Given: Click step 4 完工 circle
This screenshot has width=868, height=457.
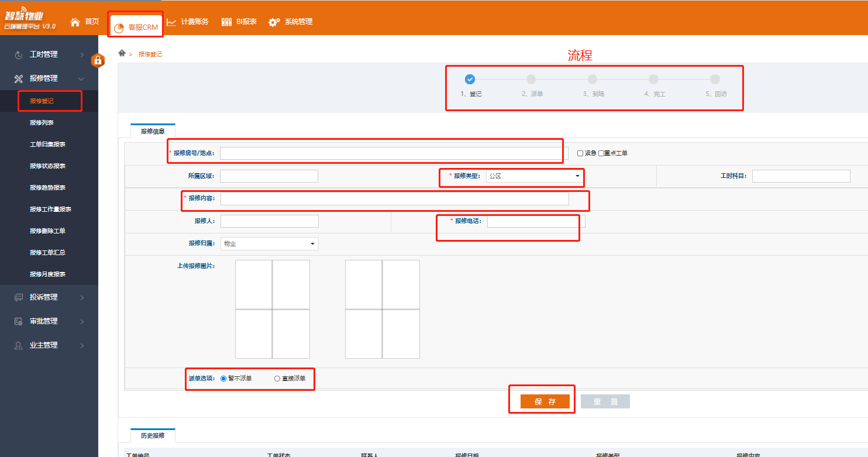Looking at the screenshot, I should click(x=654, y=80).
